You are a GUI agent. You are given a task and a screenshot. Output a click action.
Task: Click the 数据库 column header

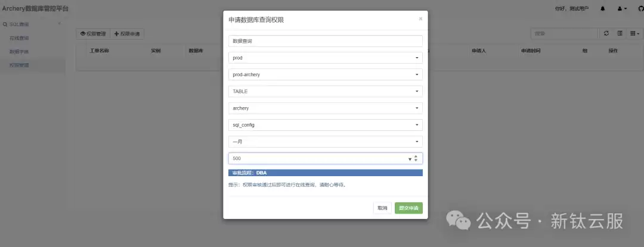click(196, 51)
